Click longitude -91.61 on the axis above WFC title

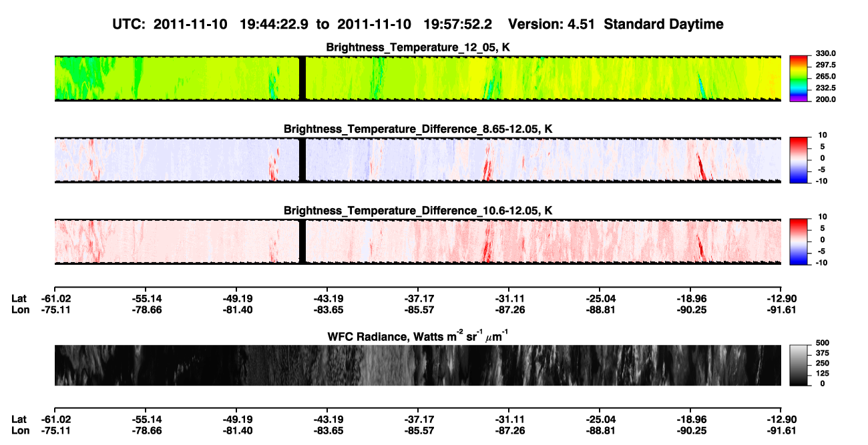click(x=782, y=310)
